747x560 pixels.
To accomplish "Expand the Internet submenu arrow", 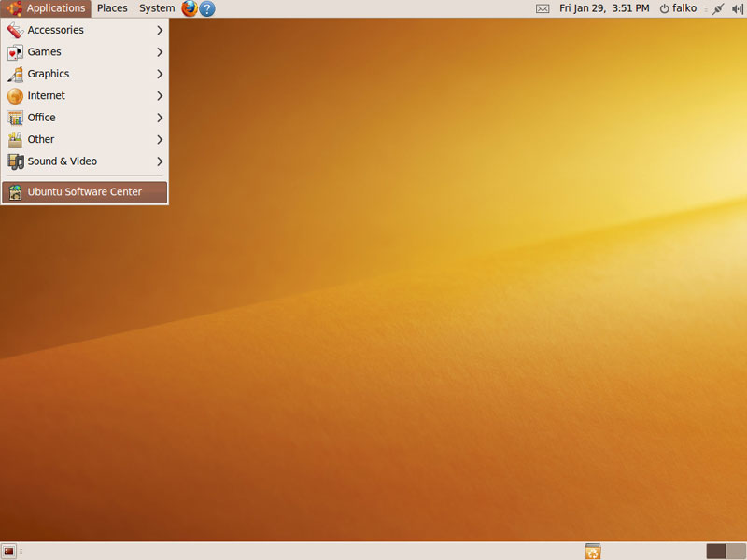I will [160, 96].
